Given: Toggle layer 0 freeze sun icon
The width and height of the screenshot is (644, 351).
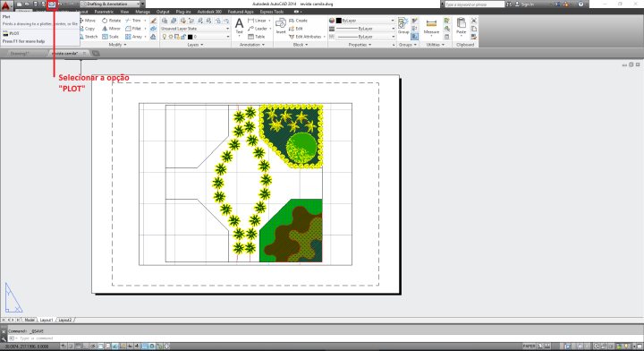Looking at the screenshot, I should [x=171, y=37].
